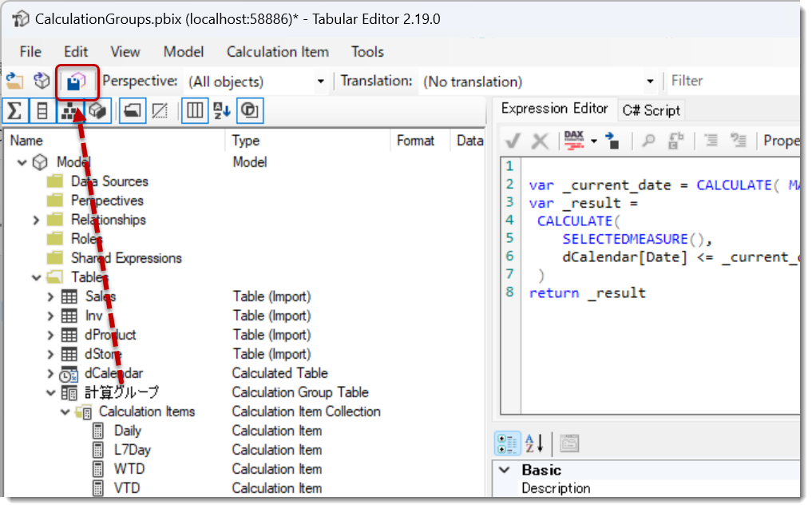Screen dimensions: 812x509
Task: Toggle the show columns filter icon
Action: [x=42, y=110]
